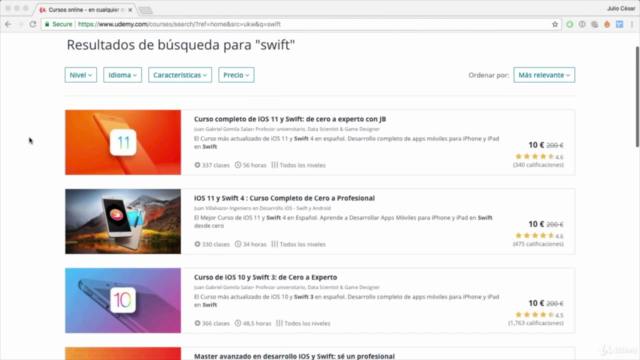The image size is (640, 360).
Task: Open the mountain iPhone Swift 4 course thumbnail
Action: [123, 221]
